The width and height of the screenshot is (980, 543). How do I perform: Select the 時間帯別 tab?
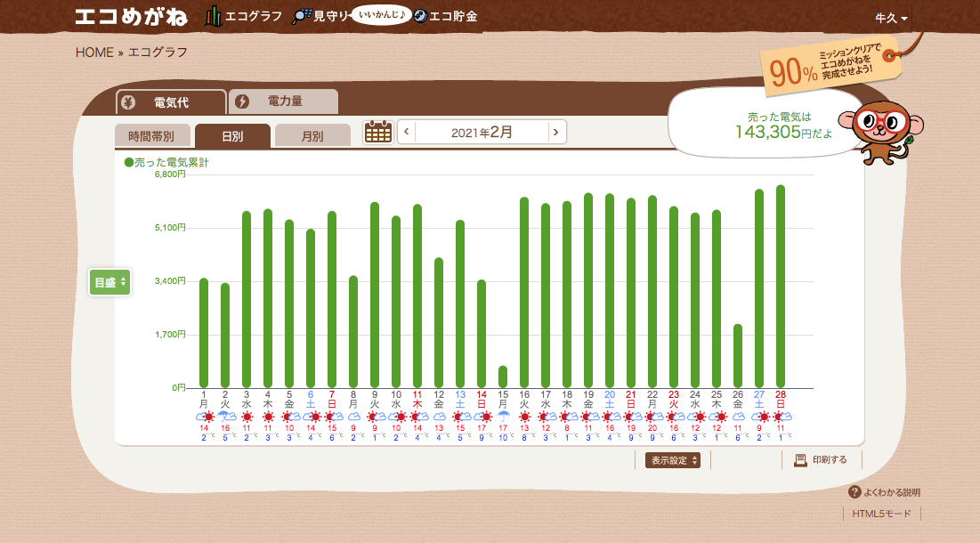pyautogui.click(x=152, y=136)
